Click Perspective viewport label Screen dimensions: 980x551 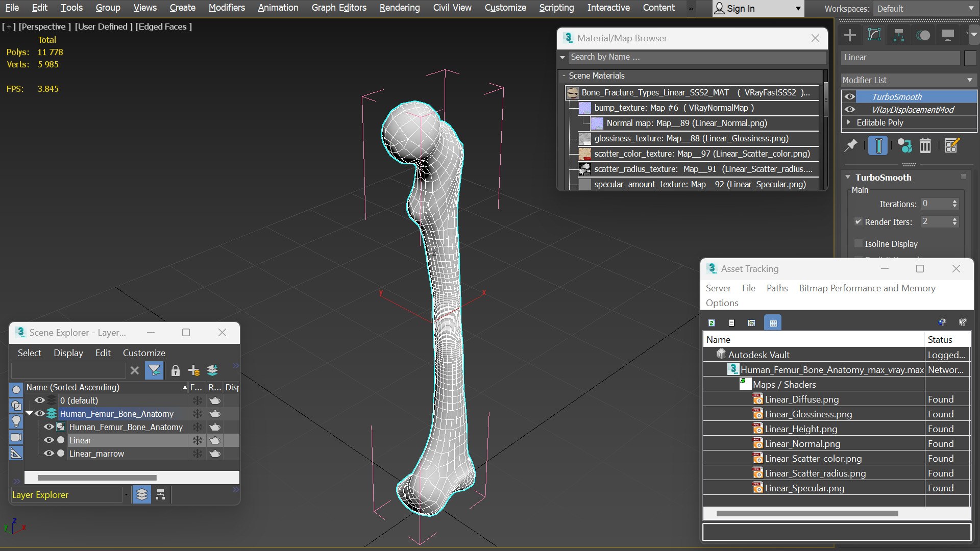coord(45,27)
